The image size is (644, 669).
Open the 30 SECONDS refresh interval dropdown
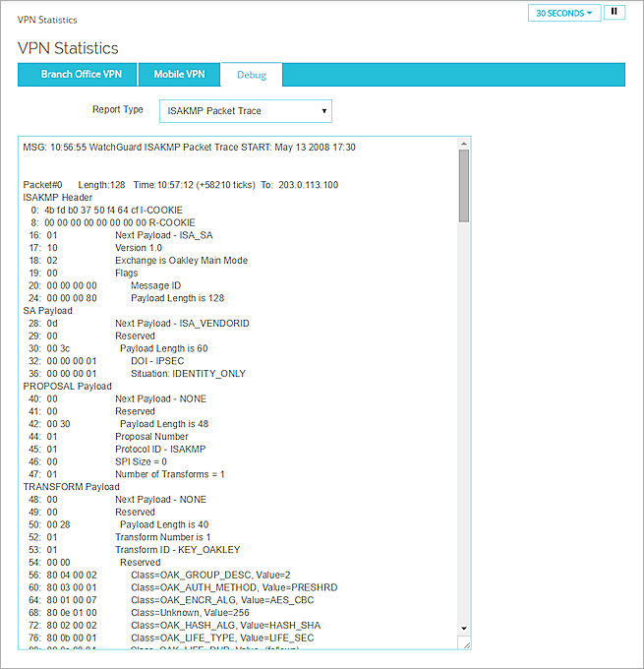(564, 13)
